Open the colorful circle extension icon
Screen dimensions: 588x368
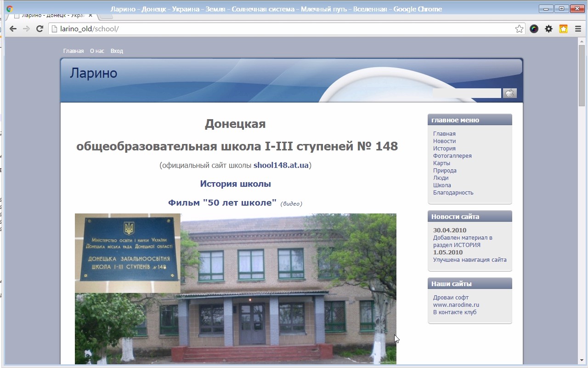click(x=534, y=29)
